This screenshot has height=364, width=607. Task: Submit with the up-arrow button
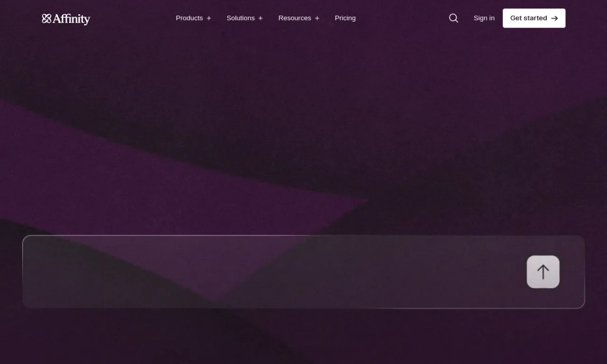tap(543, 272)
